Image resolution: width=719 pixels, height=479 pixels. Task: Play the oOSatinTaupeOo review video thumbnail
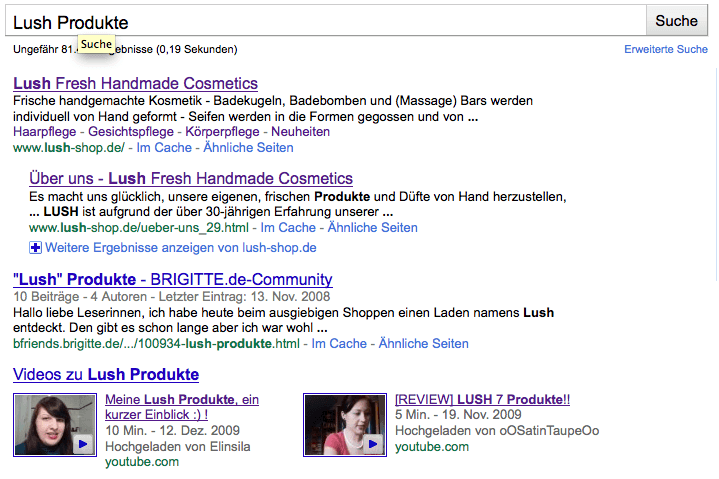tap(345, 425)
